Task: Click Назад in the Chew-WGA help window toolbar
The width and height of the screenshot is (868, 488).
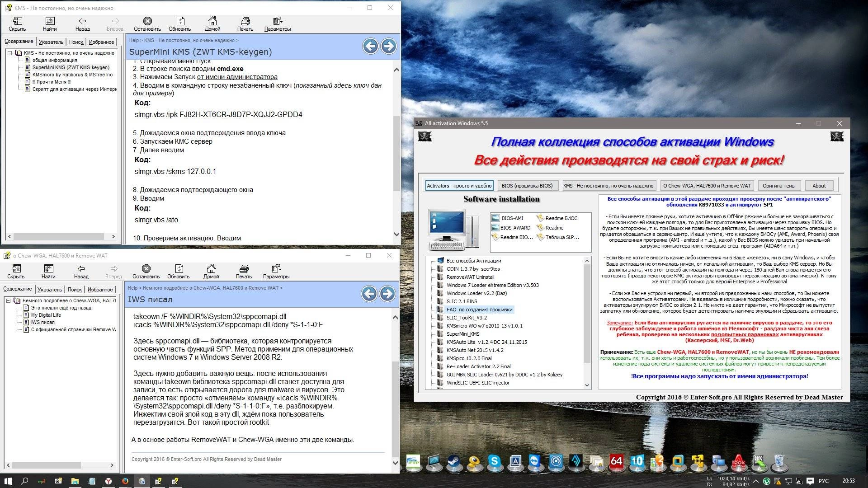Action: (x=81, y=272)
